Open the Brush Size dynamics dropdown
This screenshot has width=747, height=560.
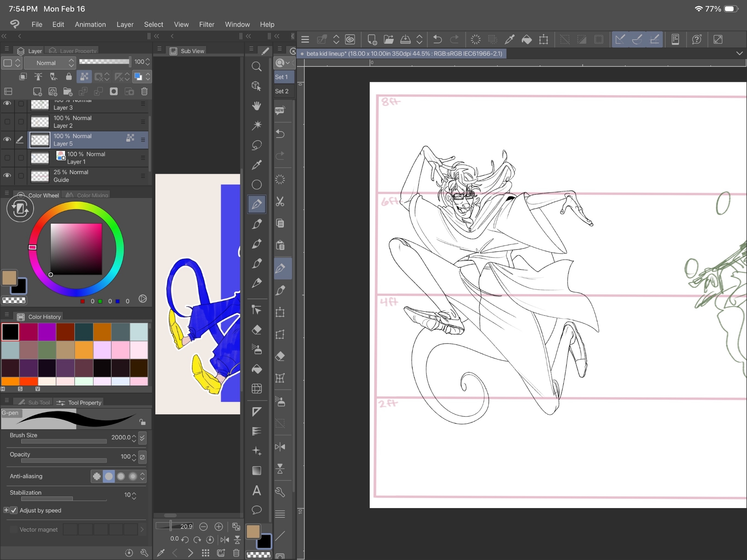pyautogui.click(x=142, y=437)
